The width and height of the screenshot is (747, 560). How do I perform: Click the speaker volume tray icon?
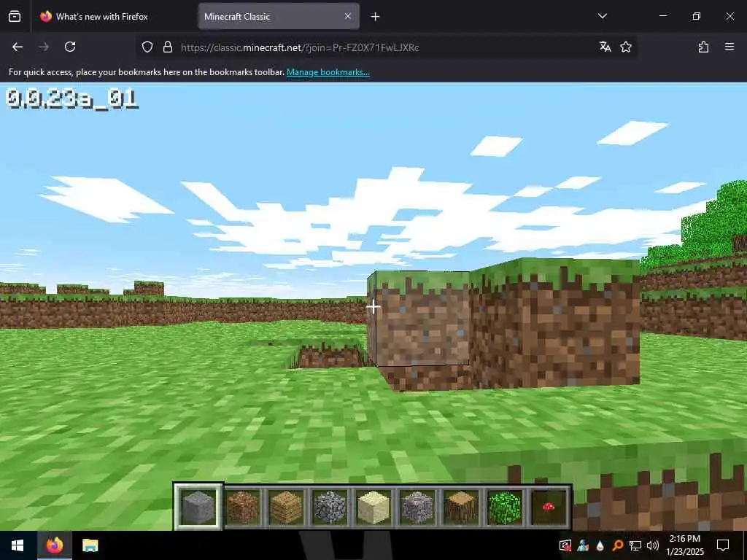652,545
